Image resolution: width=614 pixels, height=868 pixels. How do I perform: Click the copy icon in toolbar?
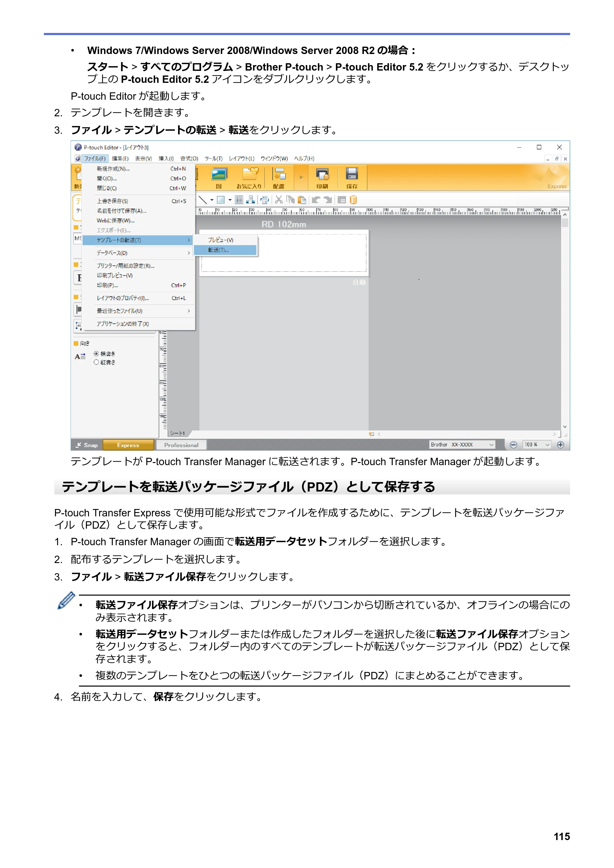tap(290, 200)
